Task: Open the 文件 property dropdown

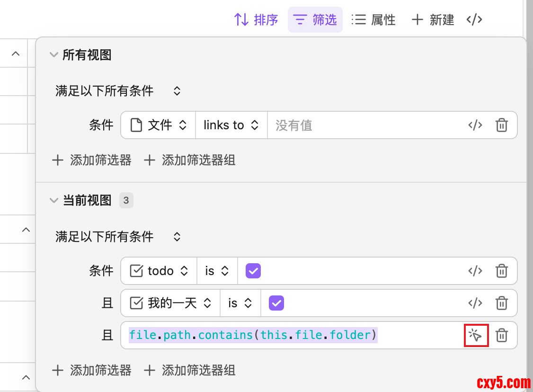Action: (158, 125)
